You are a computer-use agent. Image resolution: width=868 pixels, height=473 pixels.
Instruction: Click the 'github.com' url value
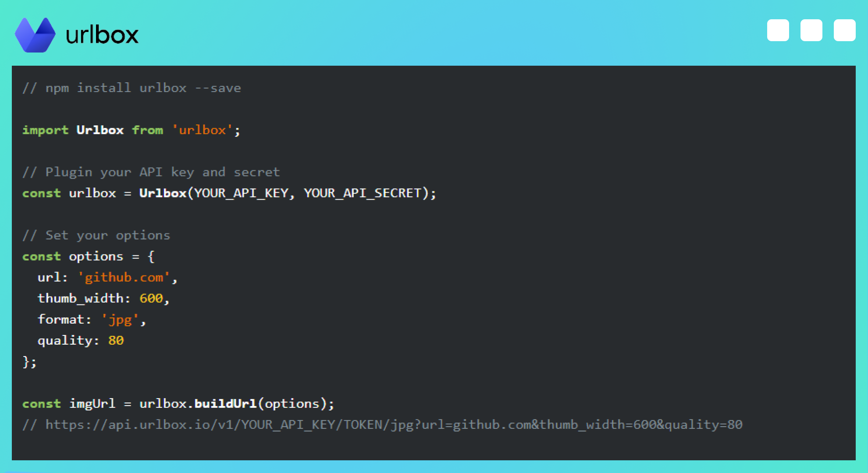tap(124, 277)
